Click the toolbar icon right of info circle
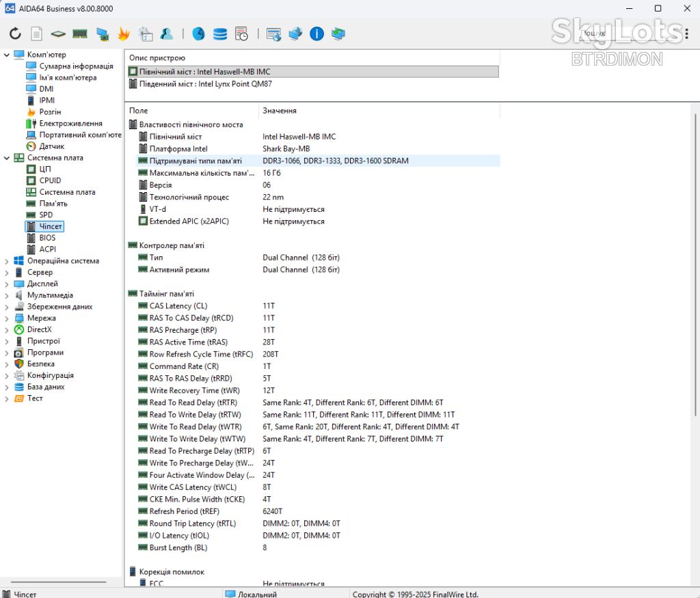 (x=338, y=33)
